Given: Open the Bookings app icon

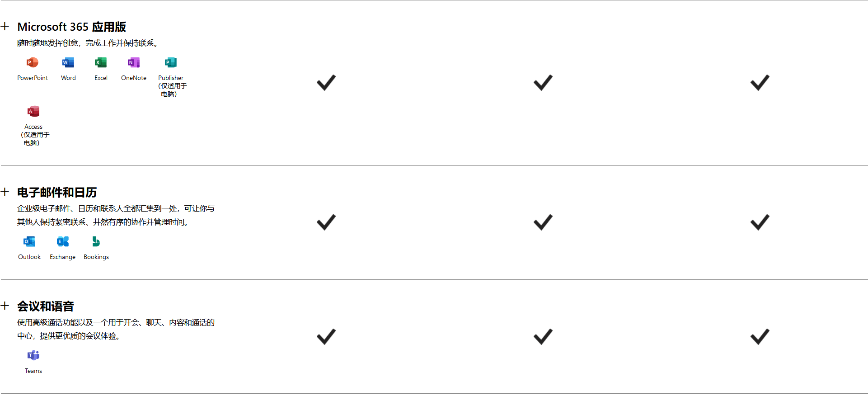Looking at the screenshot, I should click(96, 241).
